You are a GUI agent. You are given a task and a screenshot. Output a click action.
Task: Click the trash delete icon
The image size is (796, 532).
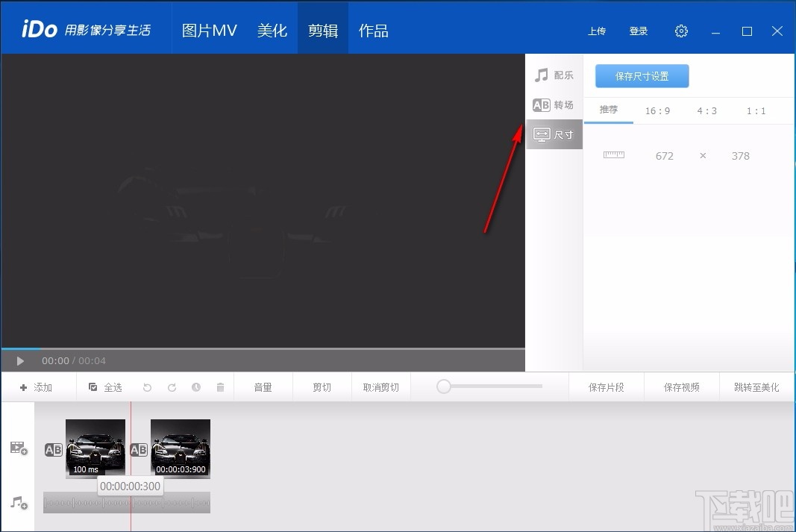220,387
